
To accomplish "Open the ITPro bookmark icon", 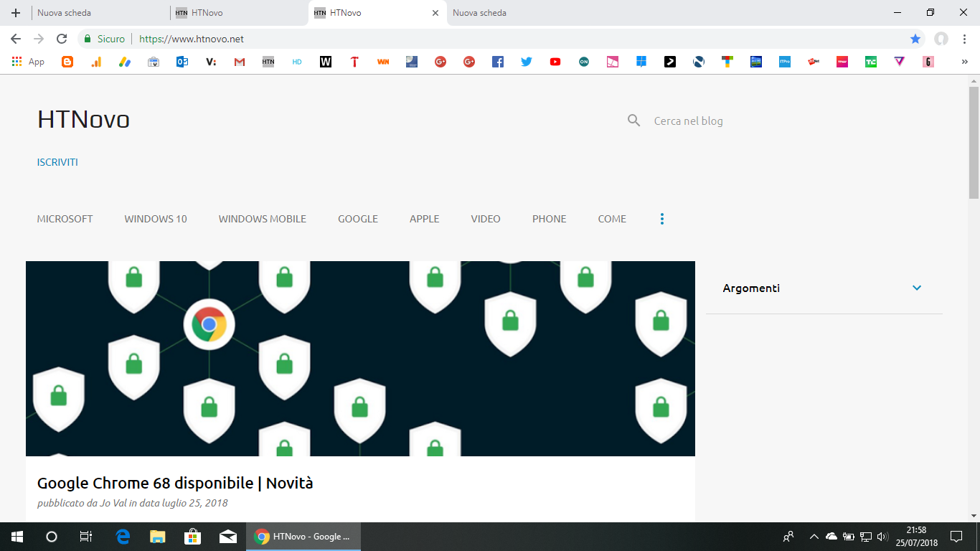I will coord(785,62).
